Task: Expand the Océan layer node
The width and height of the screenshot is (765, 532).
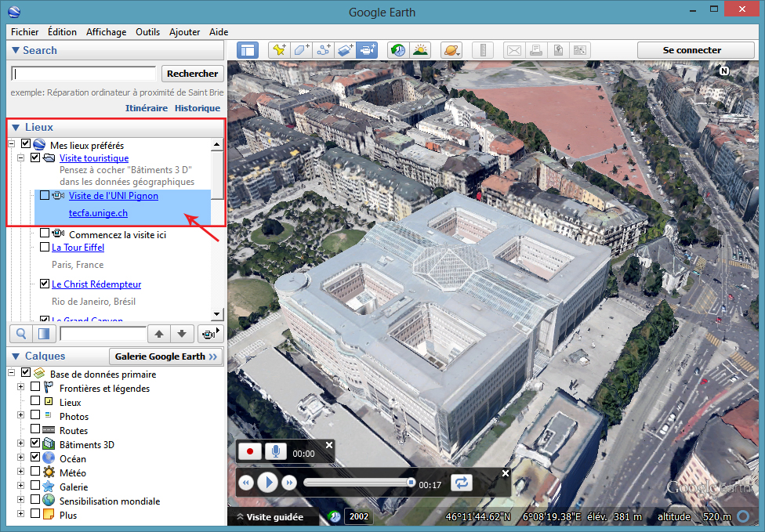Action: [x=20, y=457]
